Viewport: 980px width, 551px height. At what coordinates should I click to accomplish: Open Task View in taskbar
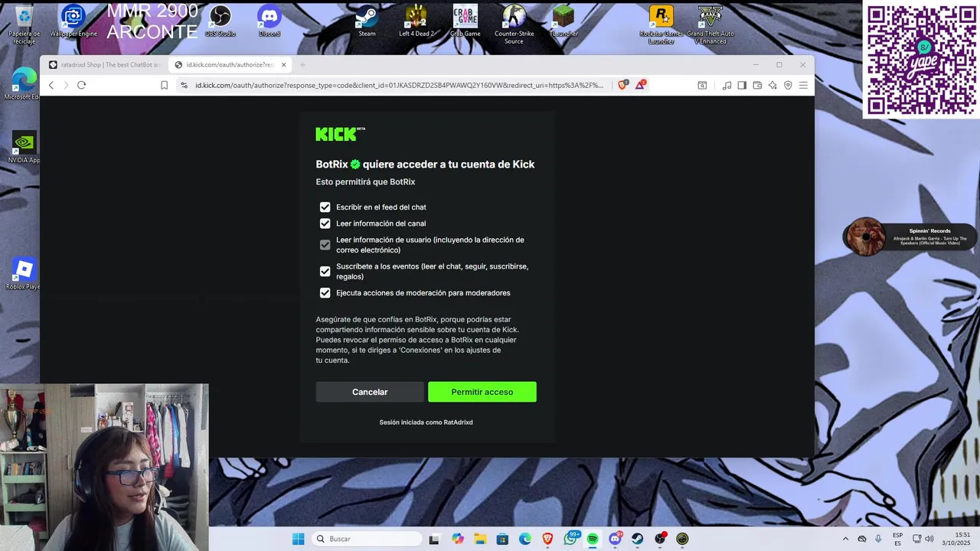pyautogui.click(x=434, y=539)
